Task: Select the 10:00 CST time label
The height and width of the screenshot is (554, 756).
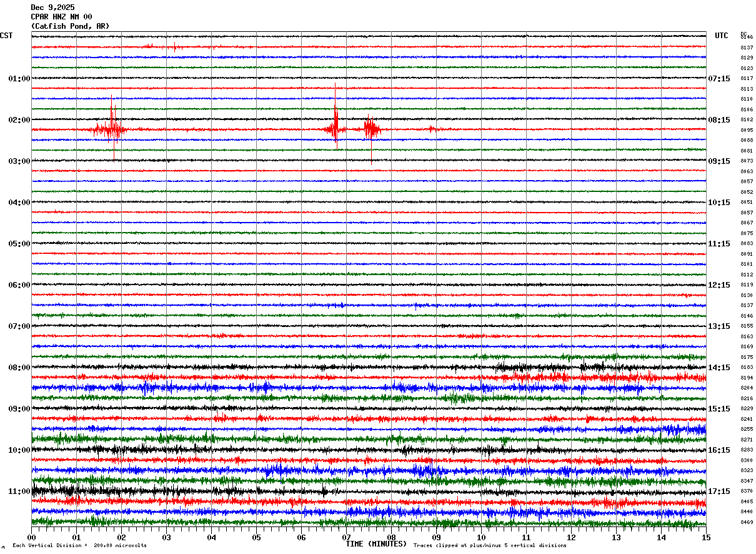Action: click(19, 450)
